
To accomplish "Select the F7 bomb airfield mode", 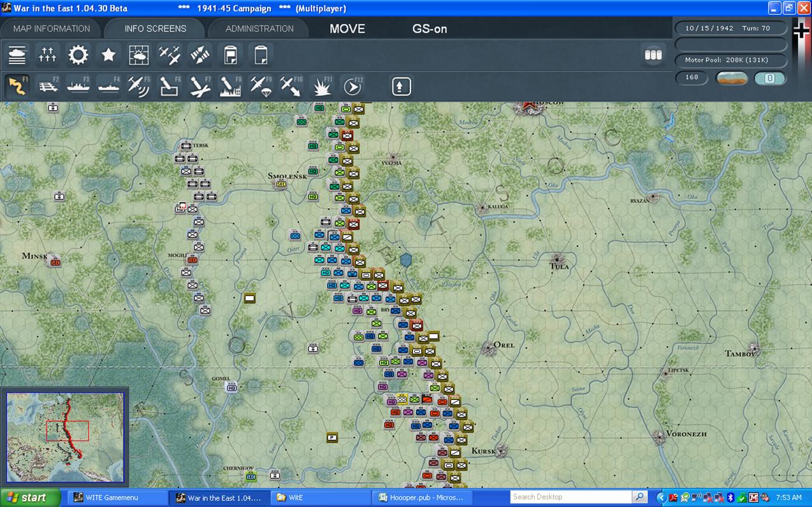I will pos(200,86).
